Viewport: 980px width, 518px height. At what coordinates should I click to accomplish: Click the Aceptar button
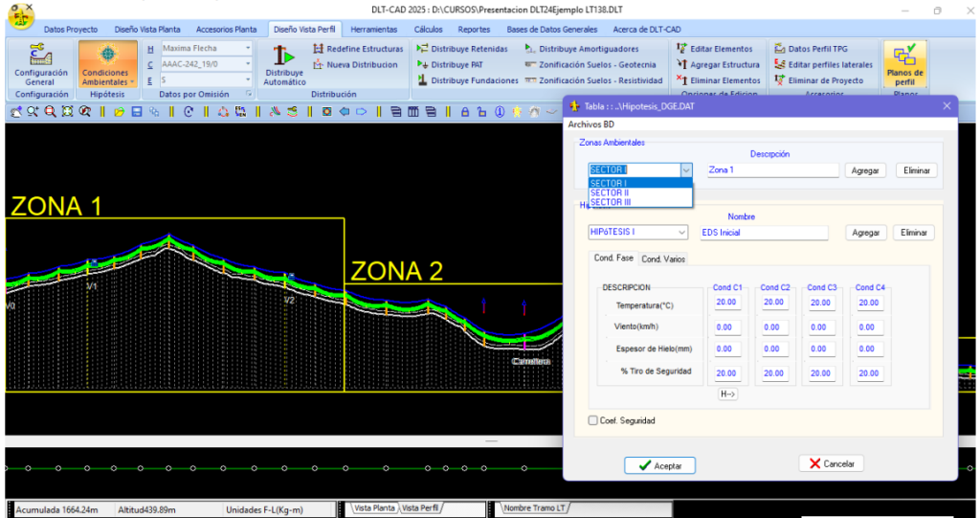click(x=659, y=465)
